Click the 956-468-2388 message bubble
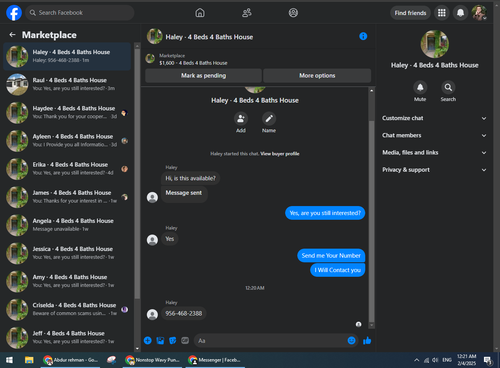This screenshot has height=368, width=500. click(x=184, y=313)
